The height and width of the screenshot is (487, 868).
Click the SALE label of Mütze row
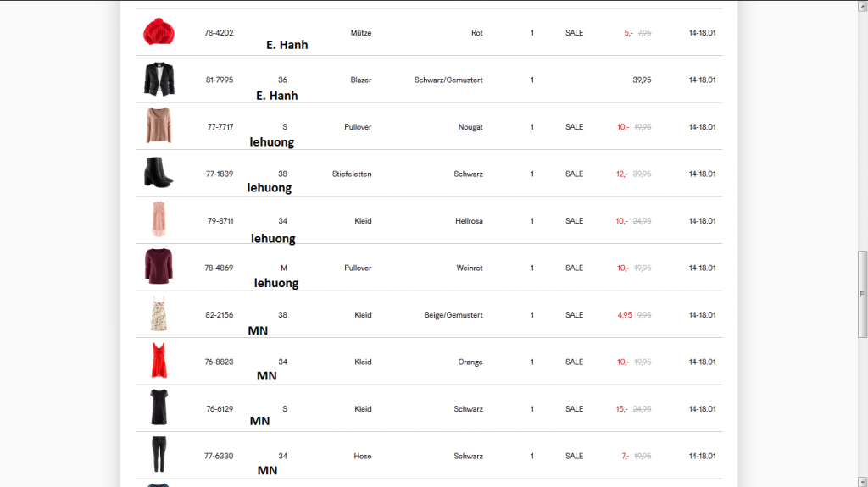point(574,33)
